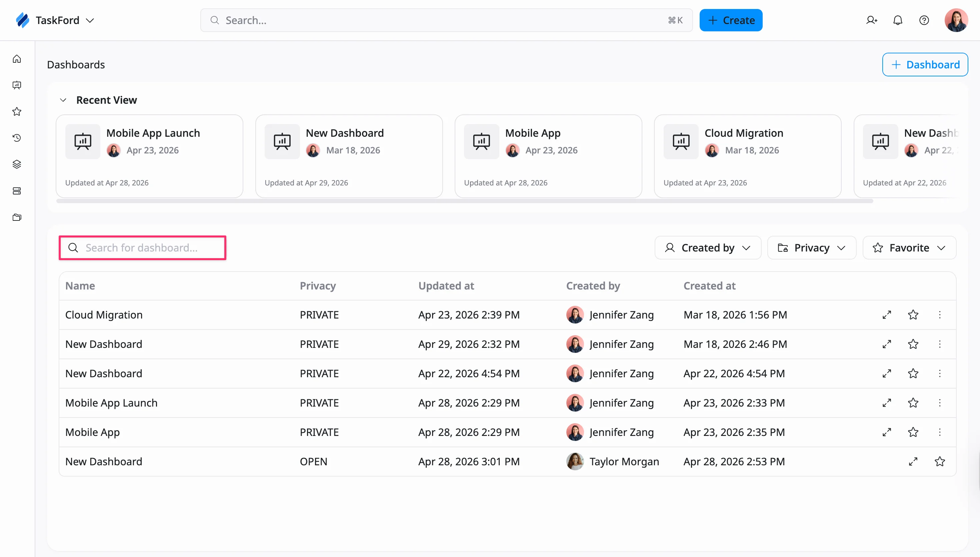Open Mobile App Launch in the table
Viewport: 980px width, 557px height.
pos(111,403)
